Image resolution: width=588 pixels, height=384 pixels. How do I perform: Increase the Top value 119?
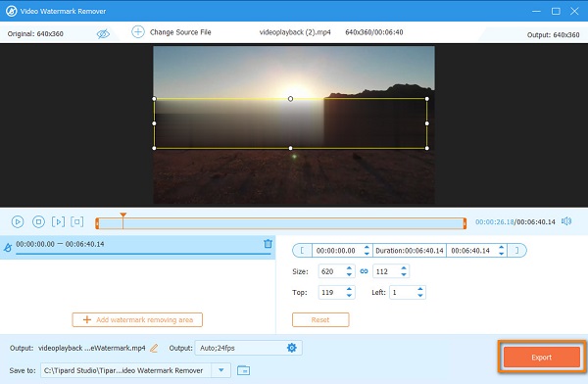[x=349, y=290]
